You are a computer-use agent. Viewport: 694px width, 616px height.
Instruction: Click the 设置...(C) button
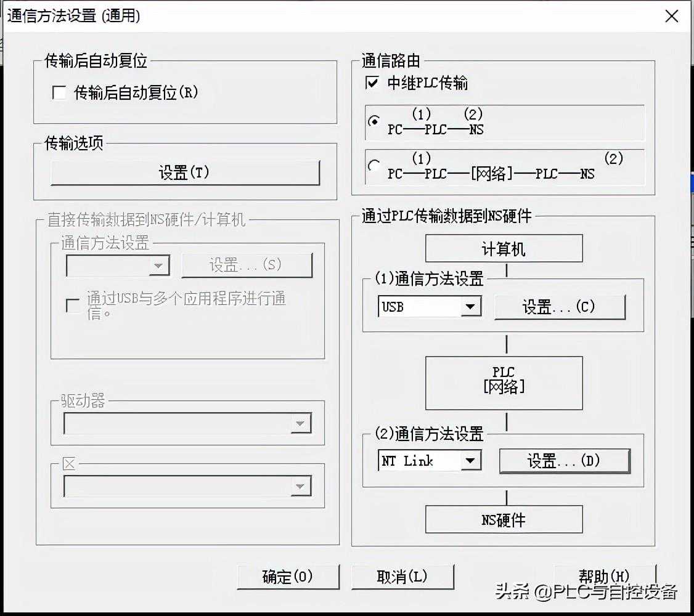pyautogui.click(x=560, y=307)
